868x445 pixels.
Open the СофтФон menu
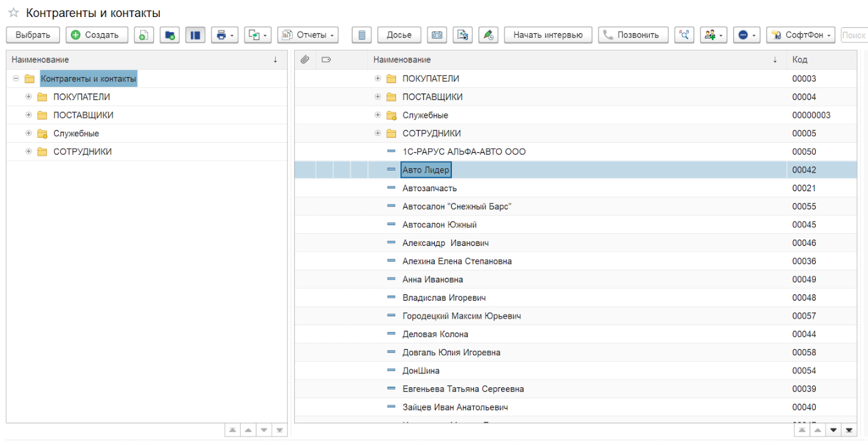pos(800,35)
